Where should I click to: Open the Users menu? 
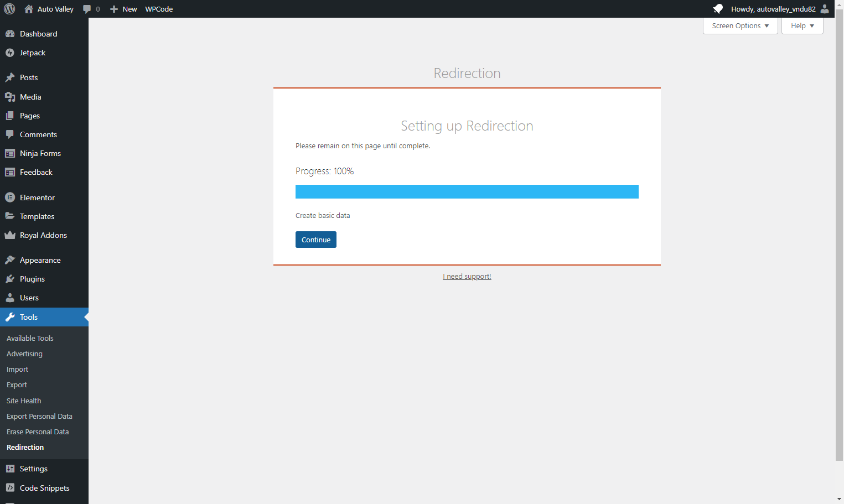pos(44,298)
